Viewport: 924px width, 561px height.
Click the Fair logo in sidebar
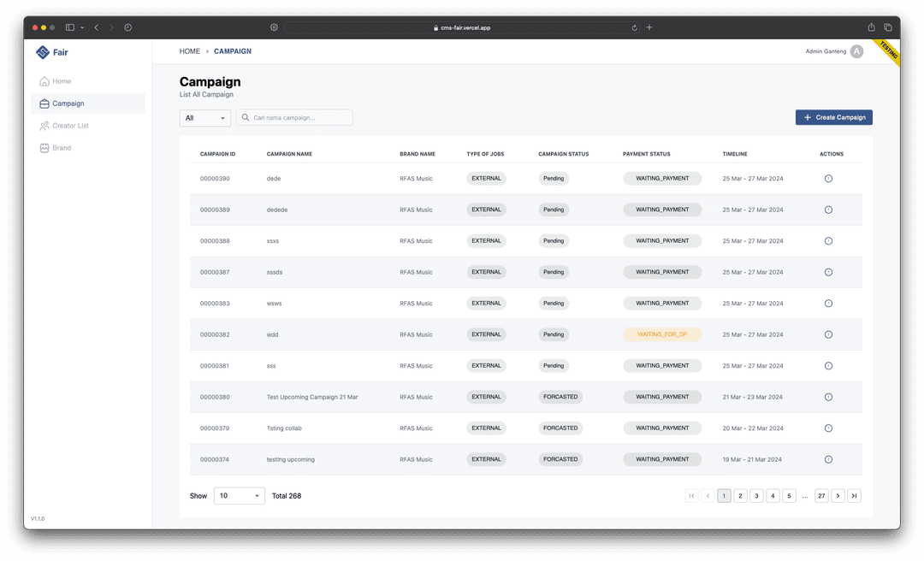click(x=52, y=52)
